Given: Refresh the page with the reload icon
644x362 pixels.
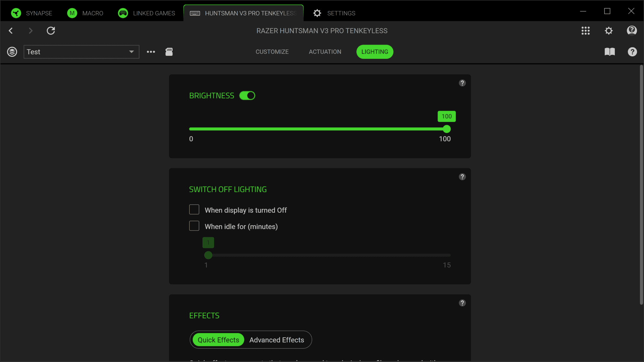Looking at the screenshot, I should coord(51,31).
